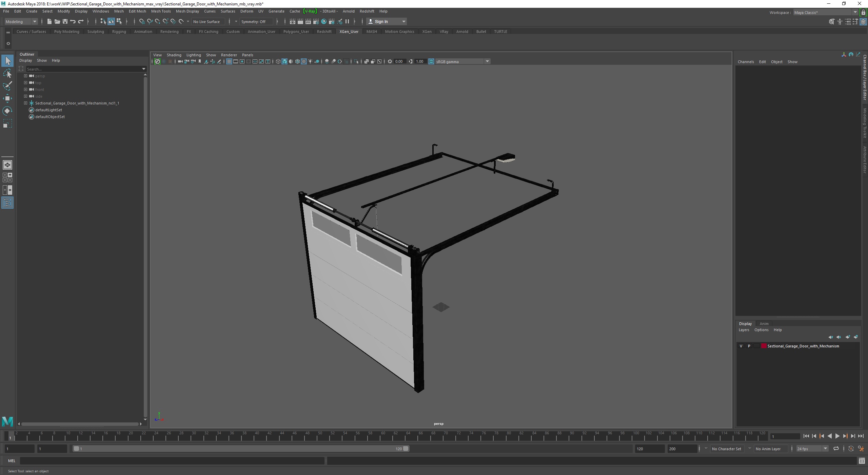Click the Lasso selection tool

coord(7,73)
